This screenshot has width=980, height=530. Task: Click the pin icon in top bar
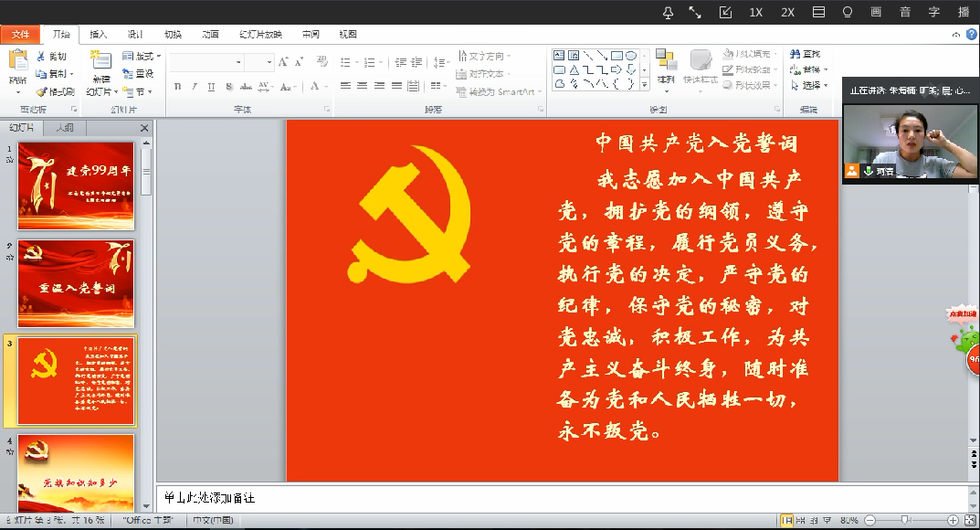668,12
